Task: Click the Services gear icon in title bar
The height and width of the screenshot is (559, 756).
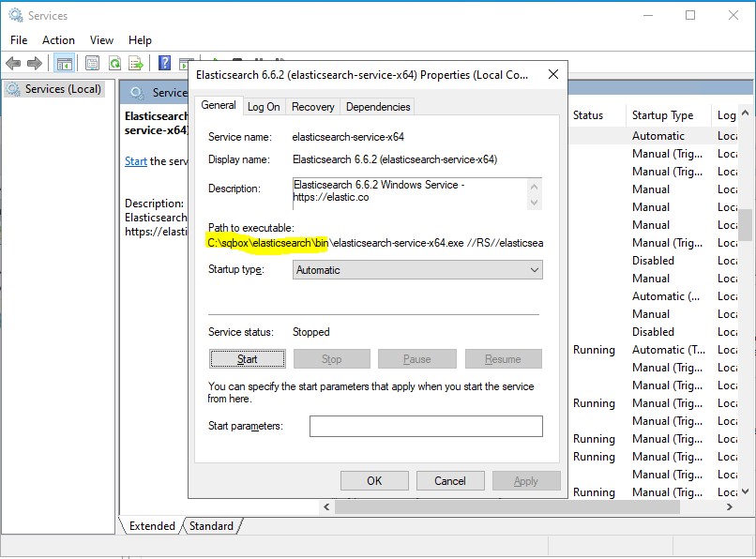Action: 16,15
